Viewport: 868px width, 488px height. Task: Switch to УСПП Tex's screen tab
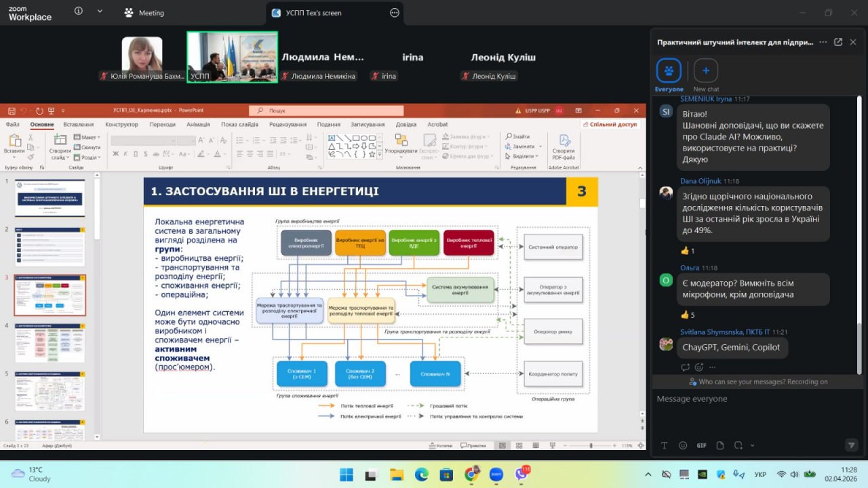click(313, 13)
